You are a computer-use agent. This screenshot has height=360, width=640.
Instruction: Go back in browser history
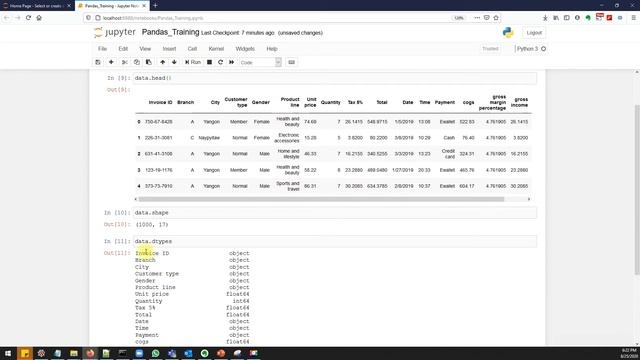click(7, 18)
